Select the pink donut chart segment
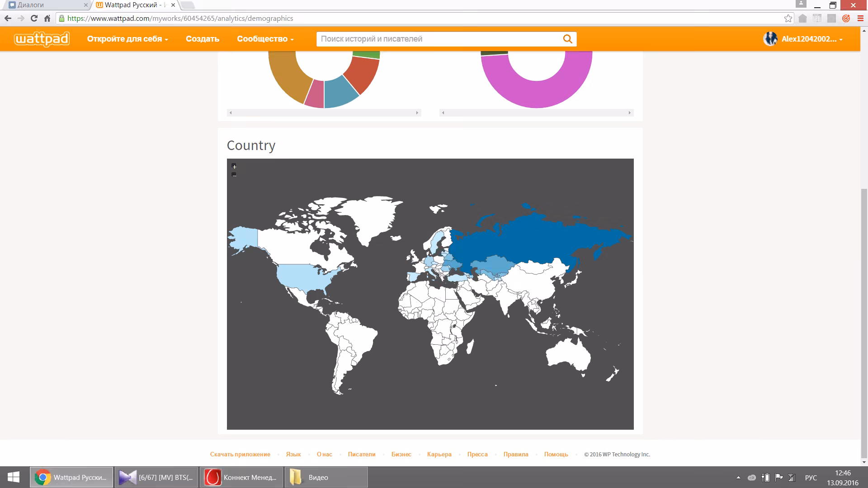Viewport: 868px width, 488px height. tap(315, 94)
